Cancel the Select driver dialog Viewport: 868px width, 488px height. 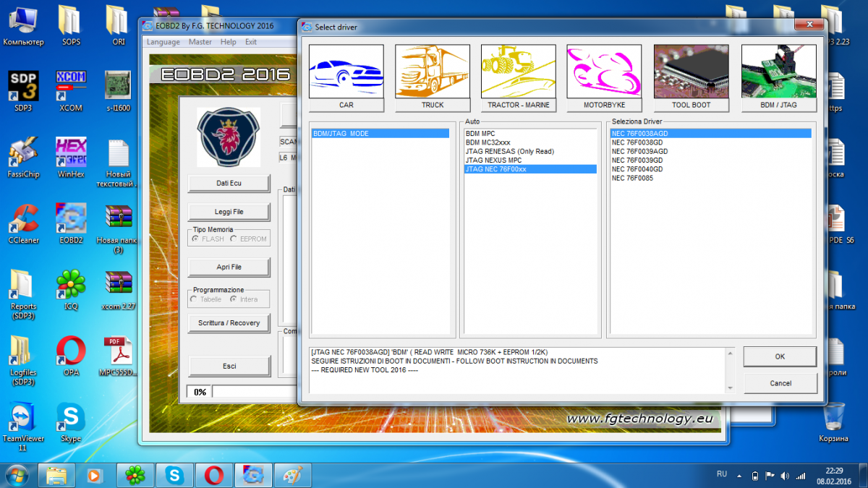click(780, 383)
